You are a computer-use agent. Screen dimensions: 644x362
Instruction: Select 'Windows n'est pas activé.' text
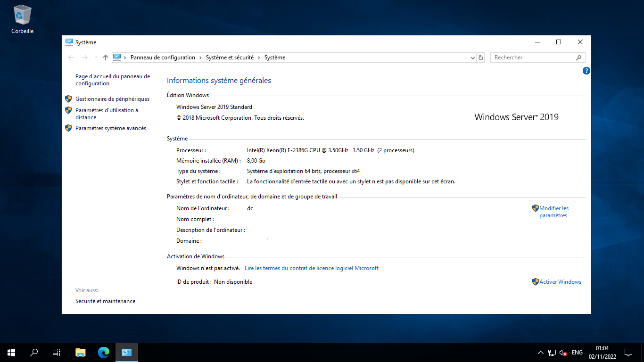[208, 268]
